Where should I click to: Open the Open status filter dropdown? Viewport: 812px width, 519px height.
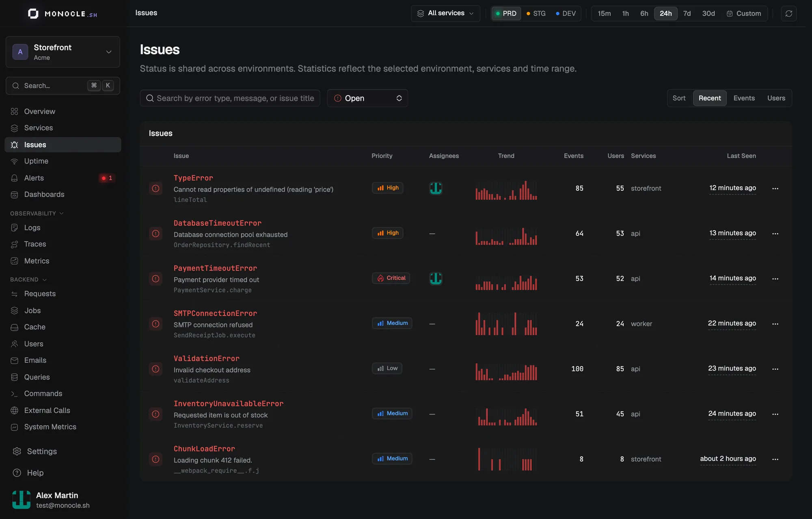[x=367, y=98]
